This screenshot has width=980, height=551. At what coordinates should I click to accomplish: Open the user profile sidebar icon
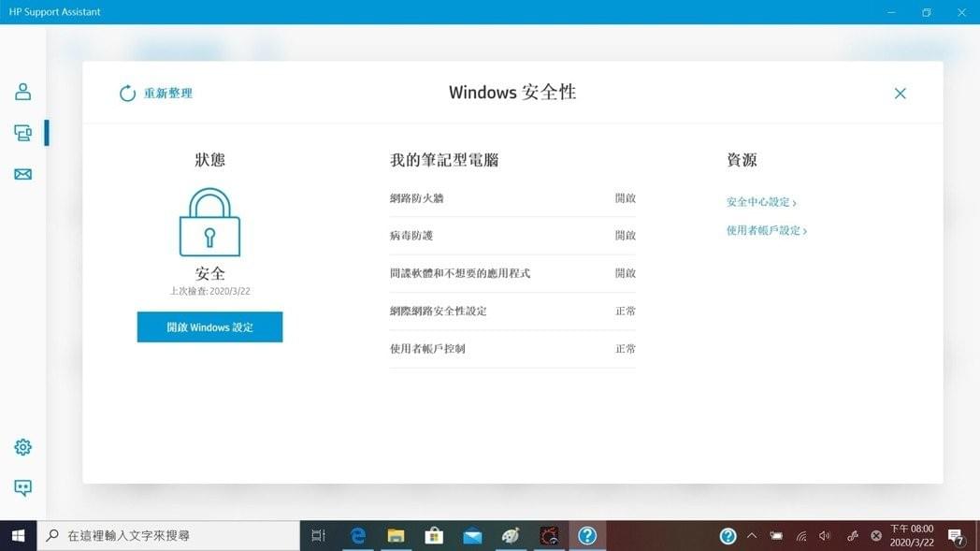pyautogui.click(x=23, y=92)
